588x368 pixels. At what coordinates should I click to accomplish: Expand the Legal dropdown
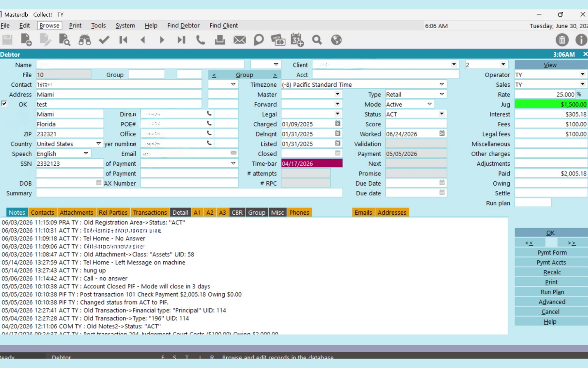click(x=338, y=114)
